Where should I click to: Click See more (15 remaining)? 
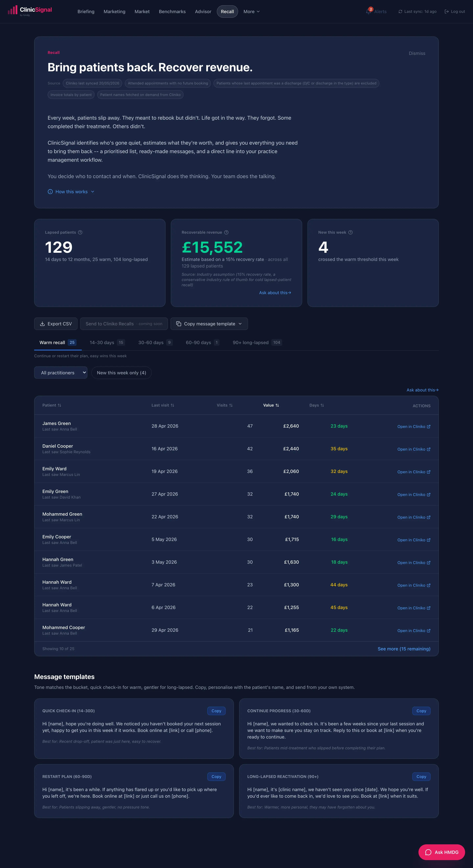404,649
